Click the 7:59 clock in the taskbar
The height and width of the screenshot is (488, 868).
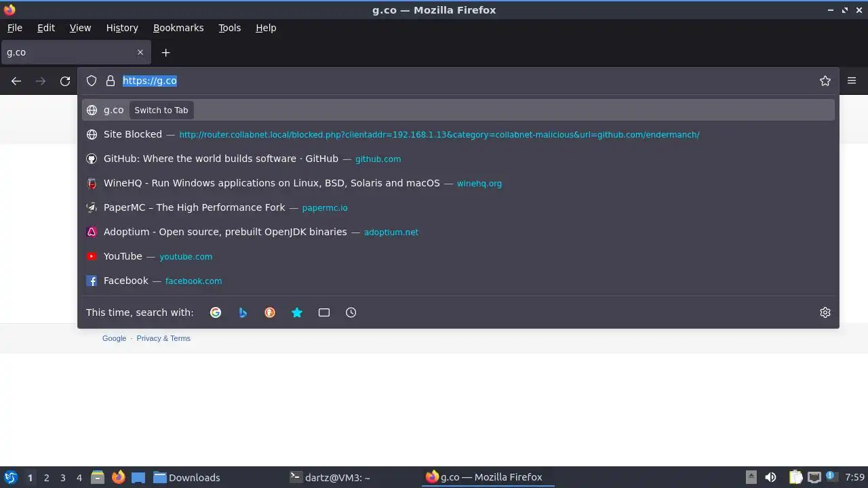pos(854,477)
